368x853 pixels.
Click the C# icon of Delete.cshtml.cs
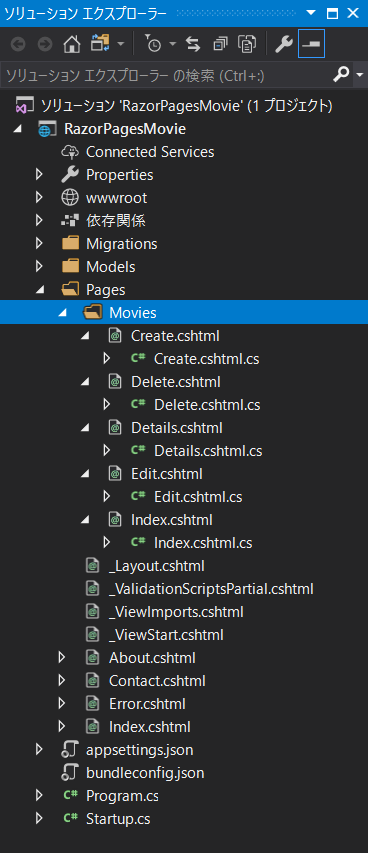point(138,404)
